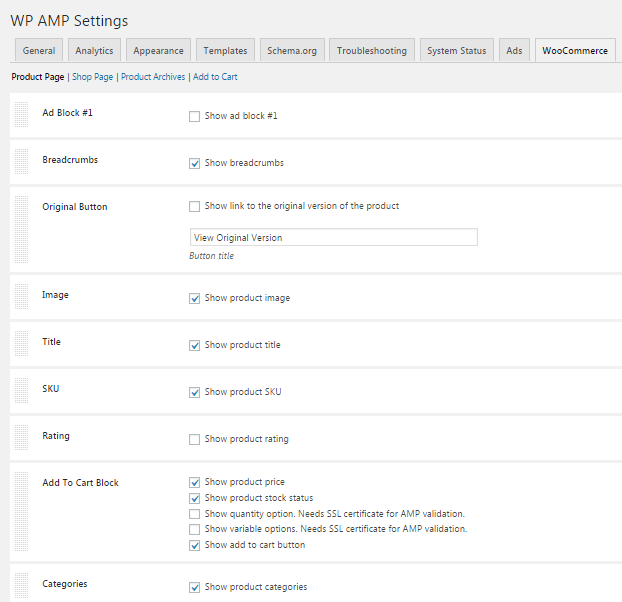The height and width of the screenshot is (602, 622).
Task: Click the Breadcrumbs row label
Action: click(70, 160)
